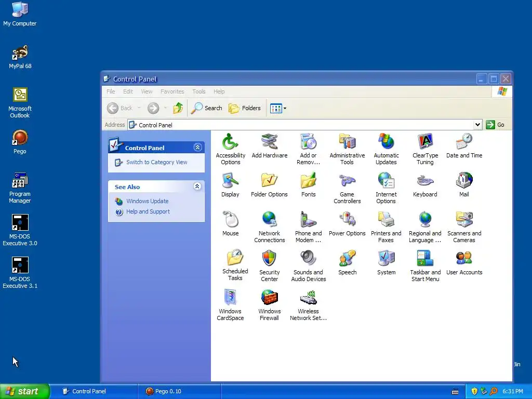Click the security shield tray icon
This screenshot has height=399, width=532.
click(474, 391)
